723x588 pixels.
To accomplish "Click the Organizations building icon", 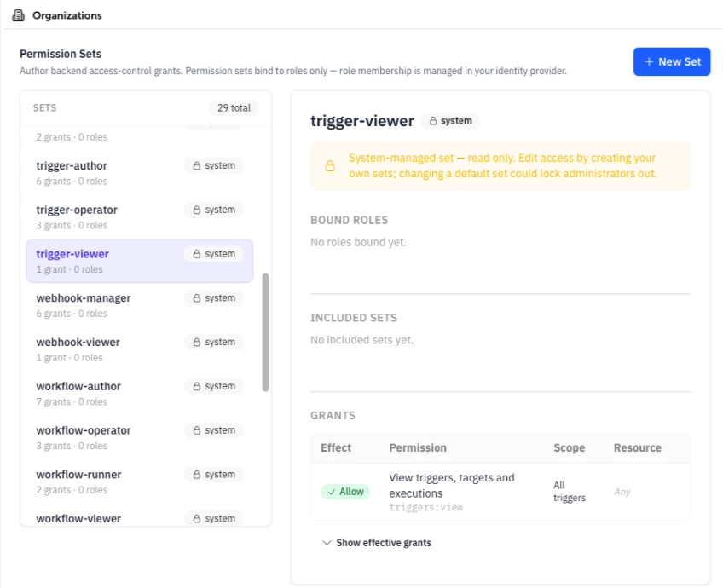I will 19,15.
